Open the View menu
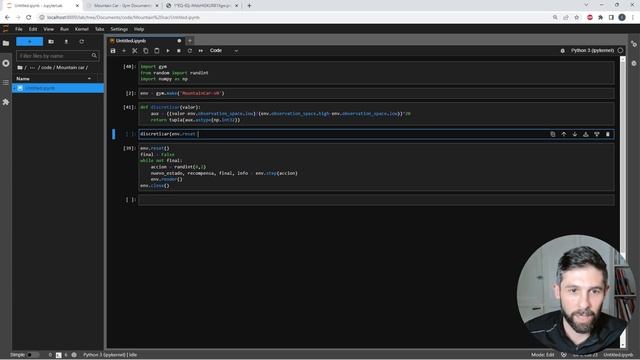Viewport: 640px width, 360px height. (49, 29)
